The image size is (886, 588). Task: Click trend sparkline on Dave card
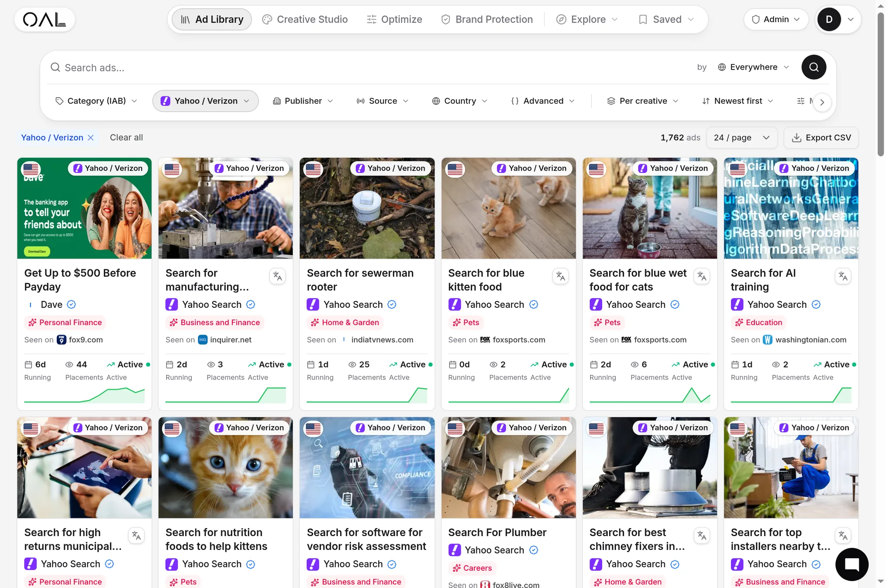(x=84, y=395)
